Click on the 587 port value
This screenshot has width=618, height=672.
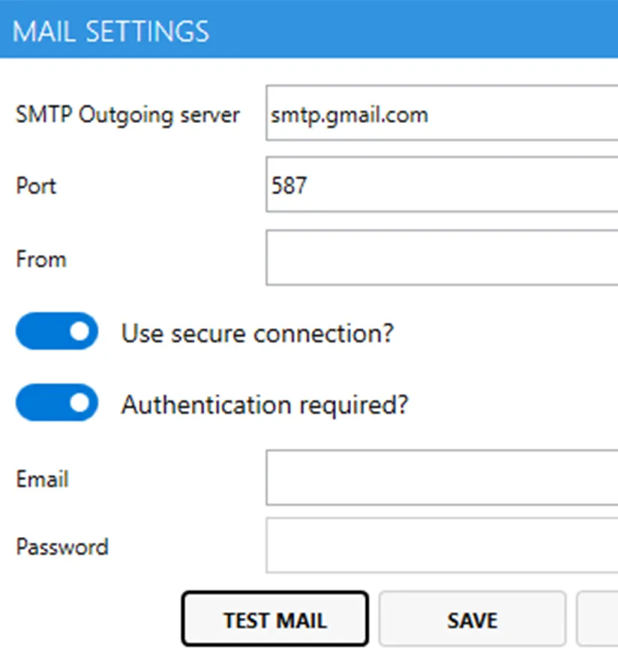pos(289,185)
